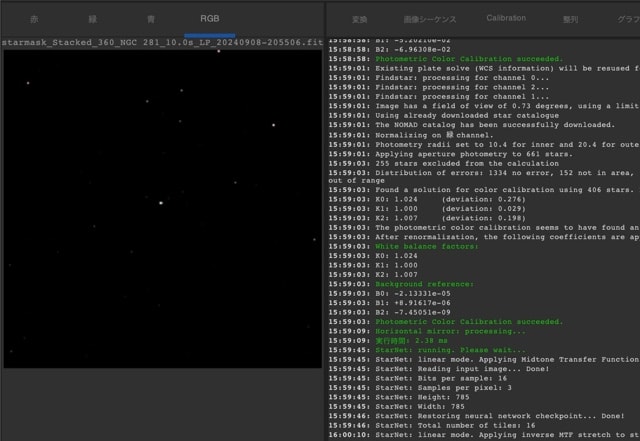
Task: Click the starmask_Stacked_360_NGC 281 file name label
Action: [162, 42]
